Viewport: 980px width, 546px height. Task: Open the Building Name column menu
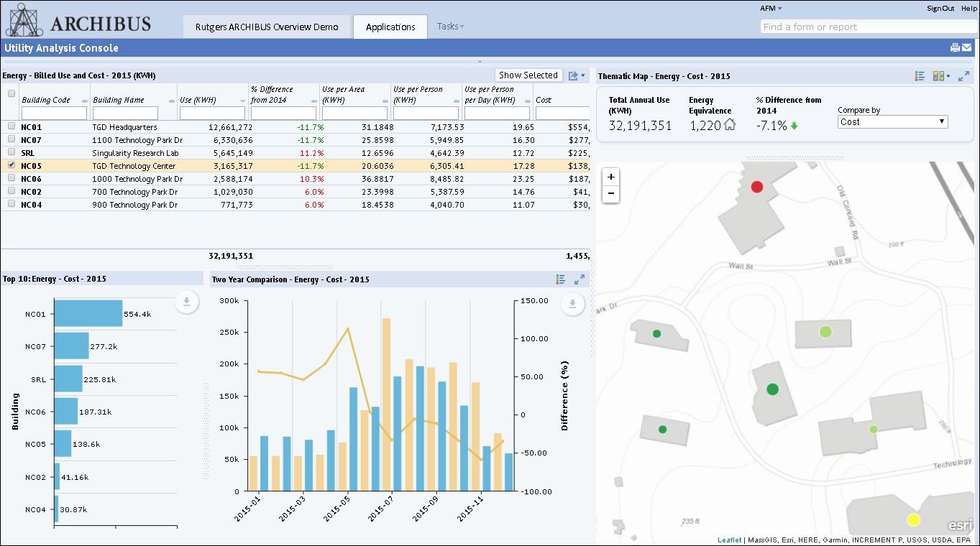pos(172,101)
